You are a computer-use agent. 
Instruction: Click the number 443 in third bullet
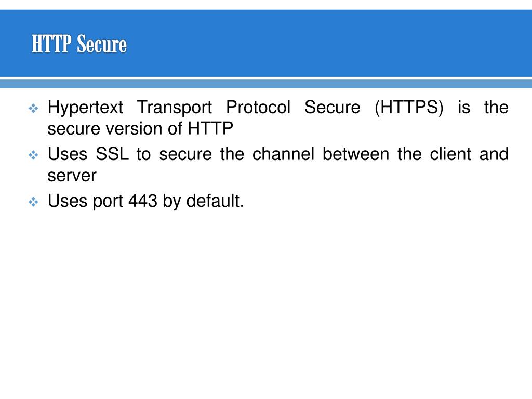pos(143,201)
